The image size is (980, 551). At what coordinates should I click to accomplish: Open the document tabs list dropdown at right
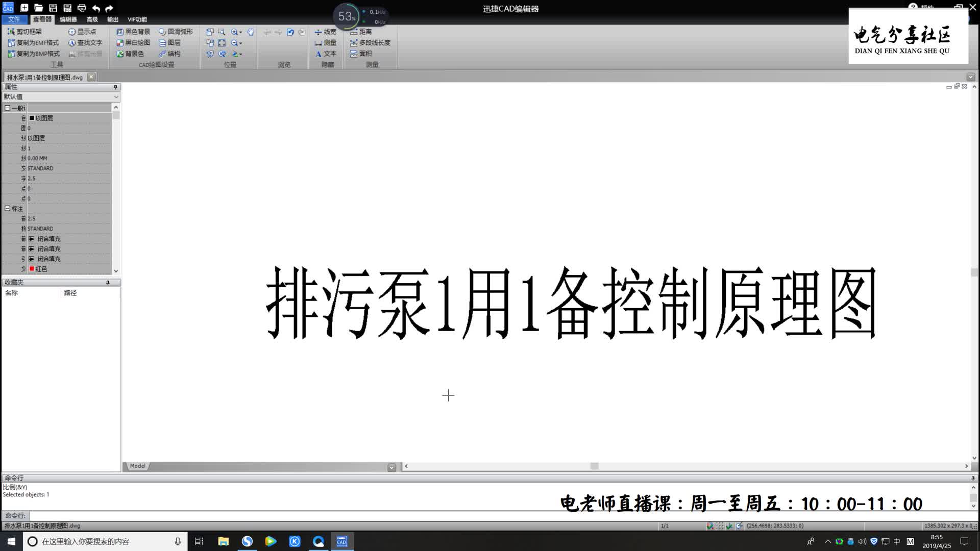(x=970, y=77)
